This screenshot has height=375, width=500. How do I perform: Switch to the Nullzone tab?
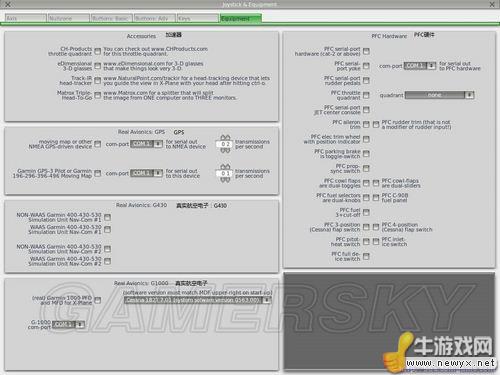click(68, 18)
